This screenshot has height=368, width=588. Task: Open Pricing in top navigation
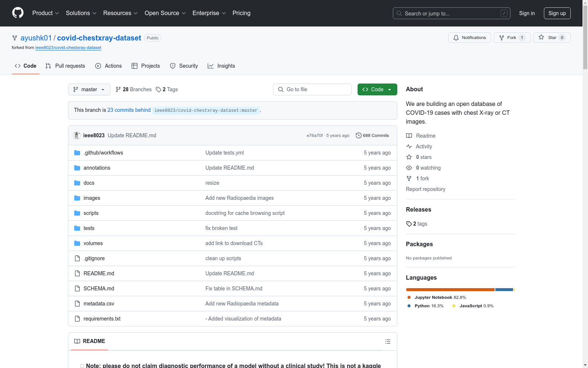point(241,13)
